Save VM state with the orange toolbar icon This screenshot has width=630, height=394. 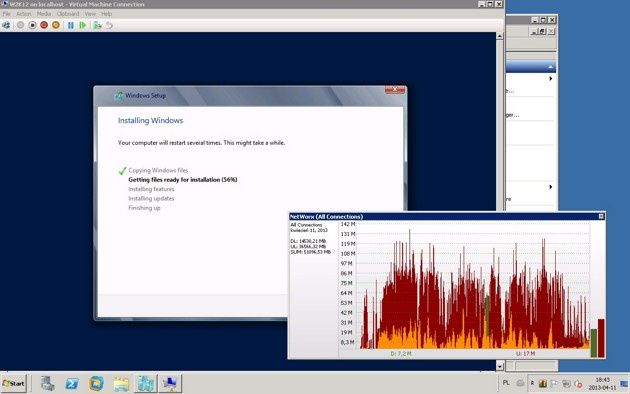55,25
